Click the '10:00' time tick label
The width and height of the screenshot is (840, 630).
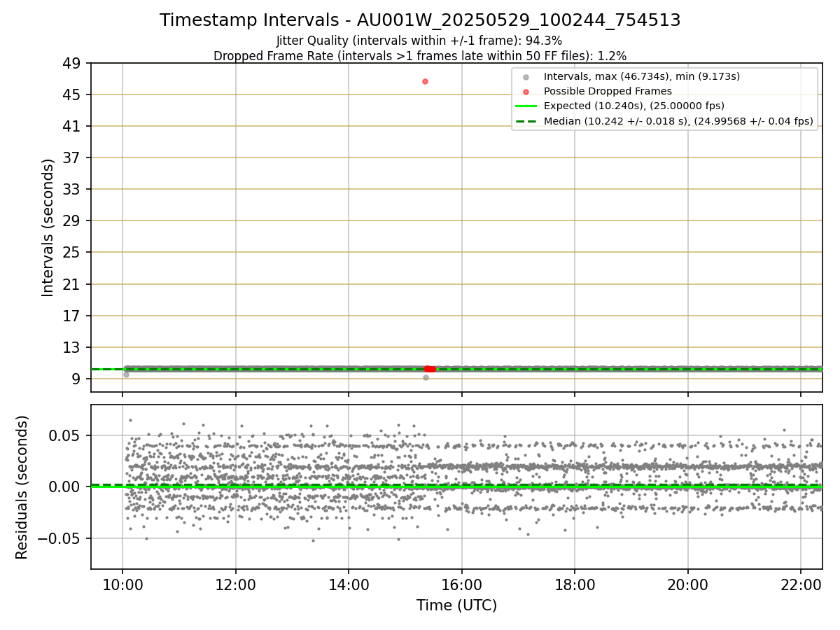(122, 584)
